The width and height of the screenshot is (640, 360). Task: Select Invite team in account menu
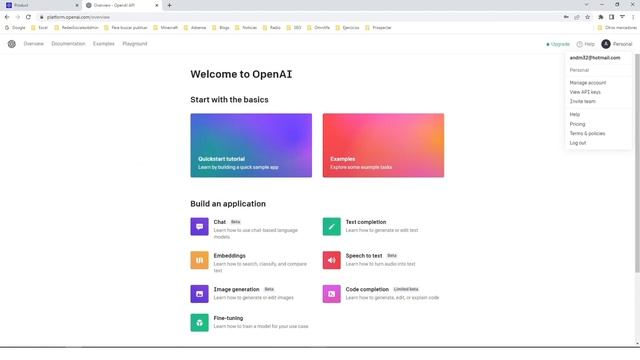(x=582, y=101)
